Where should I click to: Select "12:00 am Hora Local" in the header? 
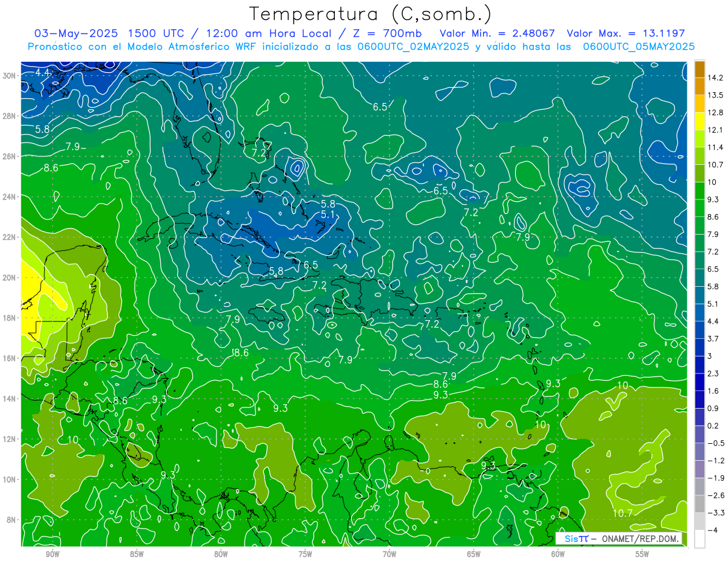click(268, 33)
